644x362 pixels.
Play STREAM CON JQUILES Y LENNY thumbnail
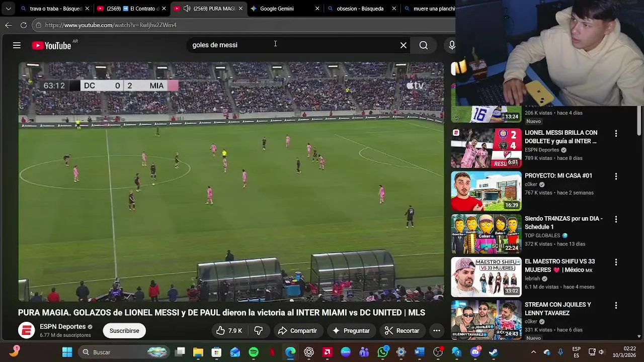coord(486,320)
